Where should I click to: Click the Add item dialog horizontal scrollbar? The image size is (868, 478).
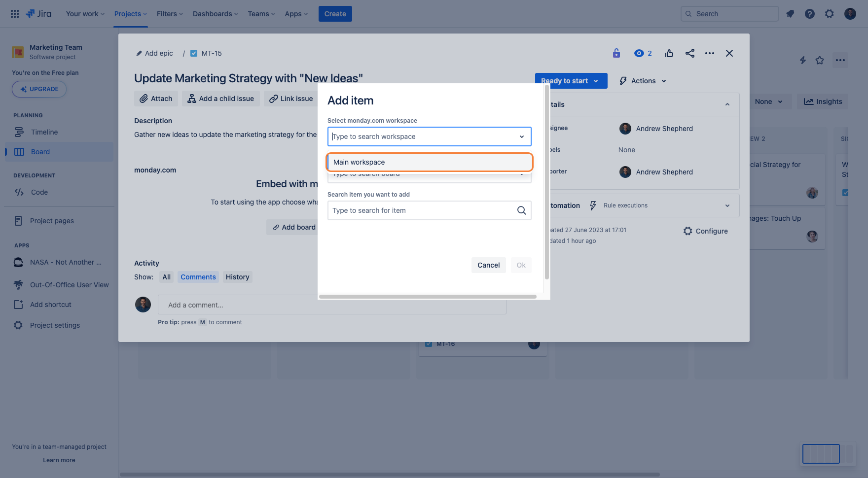tap(428, 297)
